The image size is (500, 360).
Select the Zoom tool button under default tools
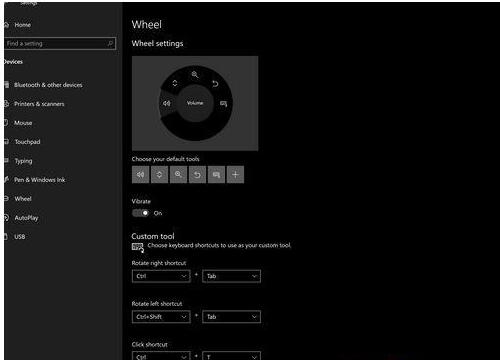tap(178, 175)
